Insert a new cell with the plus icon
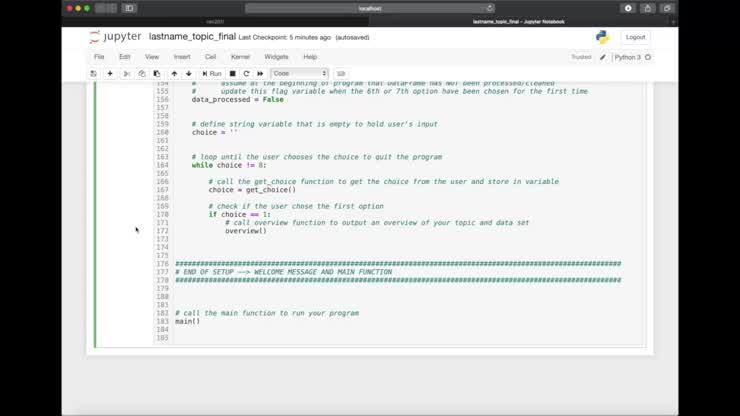This screenshot has height=416, width=740. 110,73
